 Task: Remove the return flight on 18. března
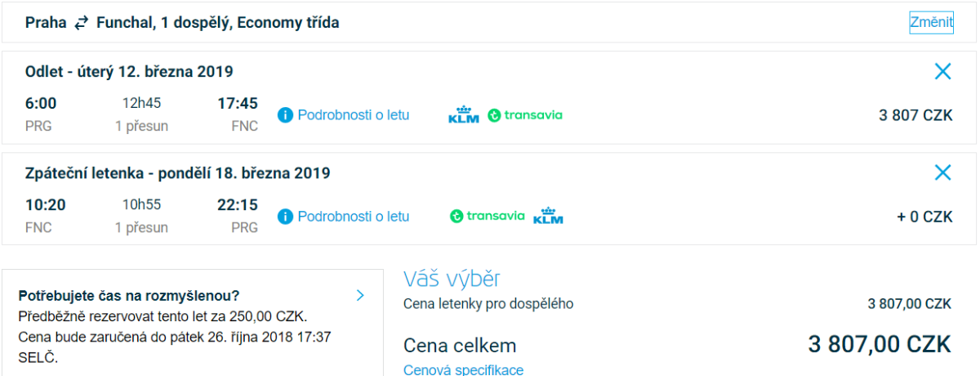tap(942, 172)
